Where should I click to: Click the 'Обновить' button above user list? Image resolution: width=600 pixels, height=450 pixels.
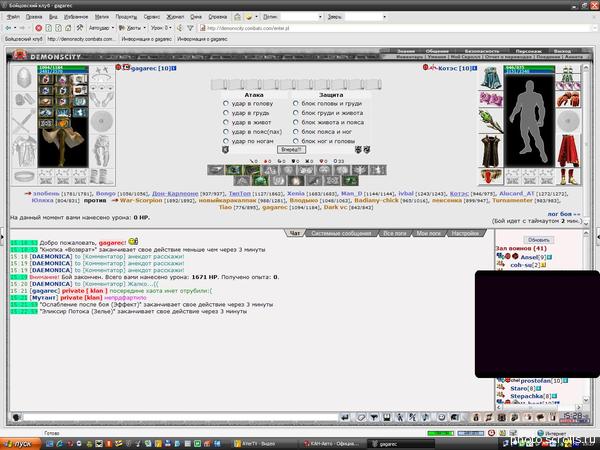[x=538, y=240]
